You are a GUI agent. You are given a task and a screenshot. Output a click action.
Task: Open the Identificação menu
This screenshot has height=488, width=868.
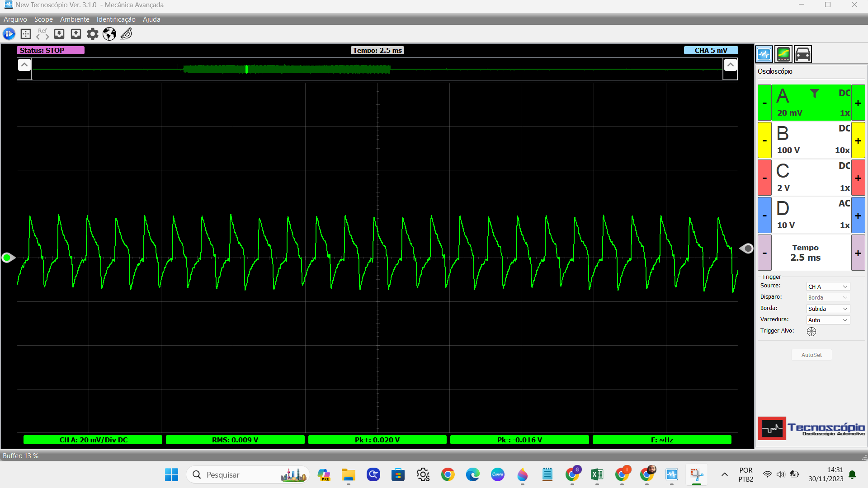116,19
